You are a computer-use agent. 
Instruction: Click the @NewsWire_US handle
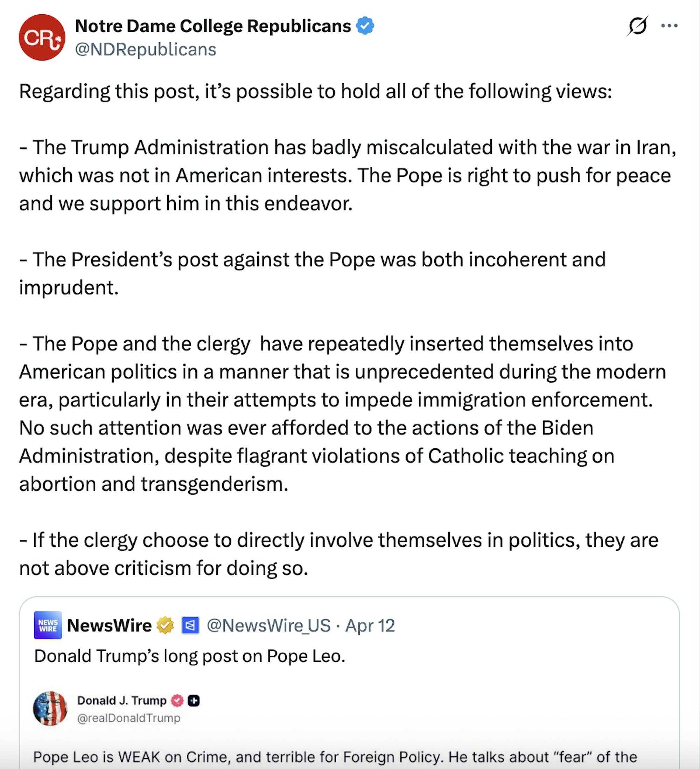268,625
